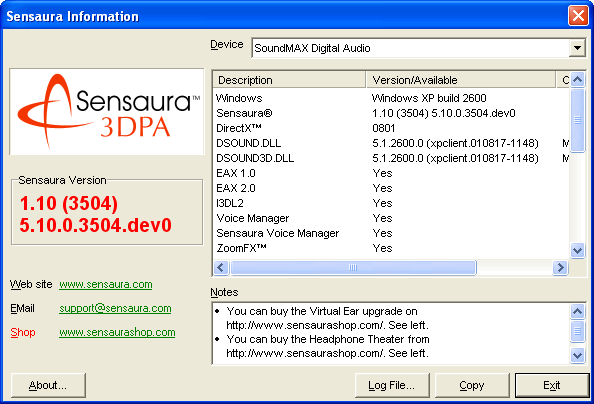Click the info list horizontal scrollbar thumb
The image size is (594, 404).
tap(353, 268)
